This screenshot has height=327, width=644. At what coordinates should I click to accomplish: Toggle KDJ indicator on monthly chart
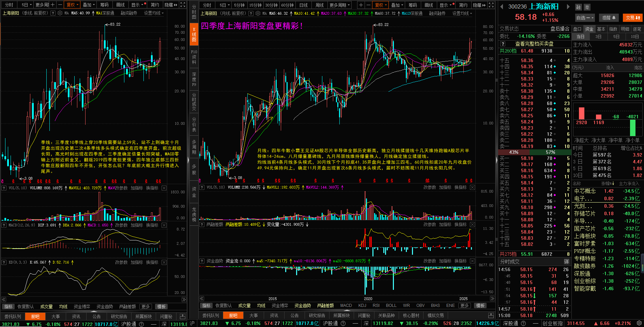tap(362, 306)
